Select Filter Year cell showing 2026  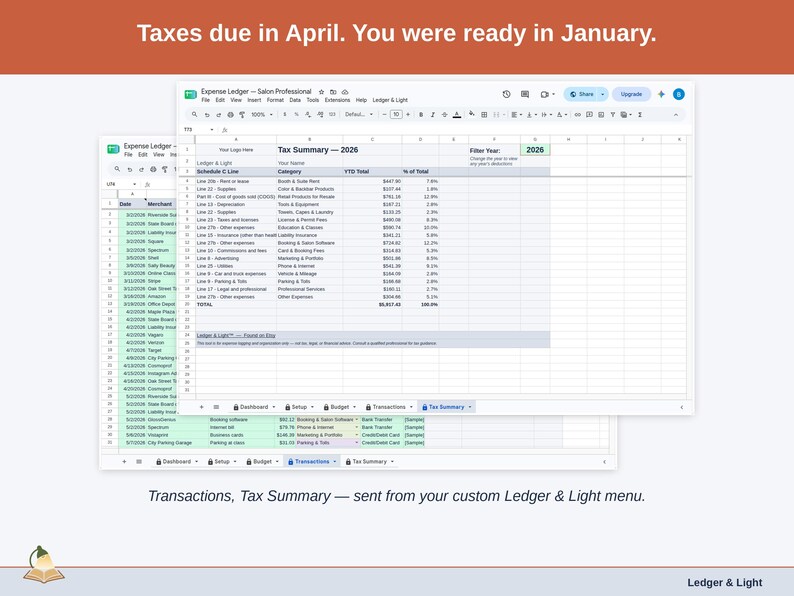point(535,150)
